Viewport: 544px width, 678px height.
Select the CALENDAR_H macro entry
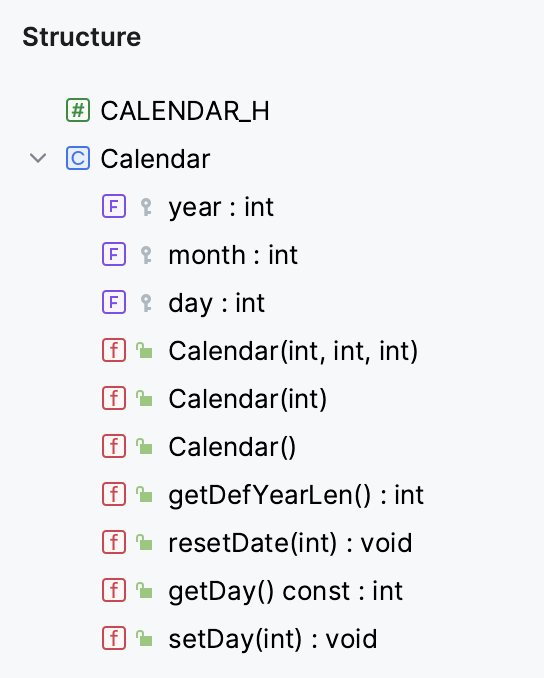click(x=185, y=111)
